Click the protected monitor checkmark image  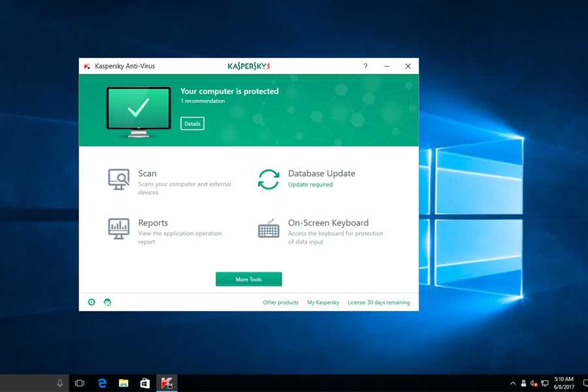139,112
